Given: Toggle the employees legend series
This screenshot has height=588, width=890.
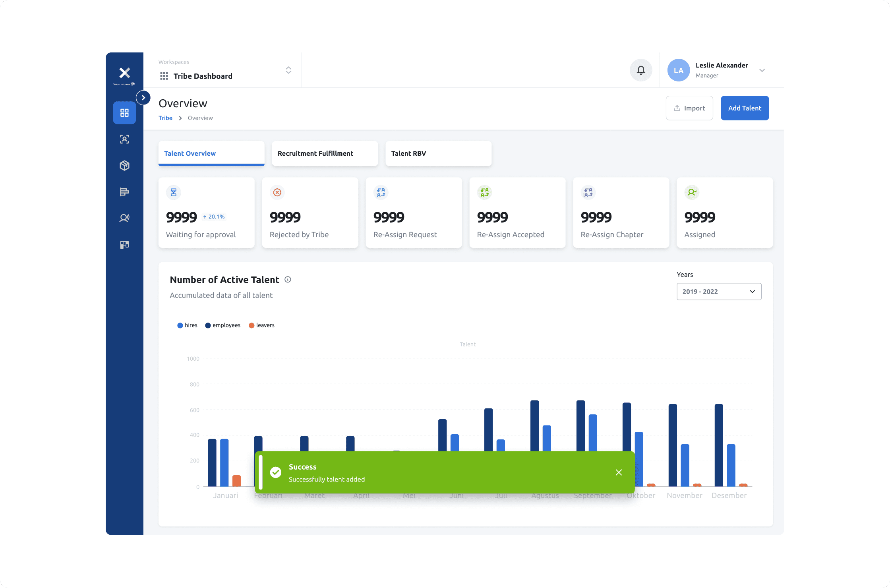Looking at the screenshot, I should click(x=222, y=325).
